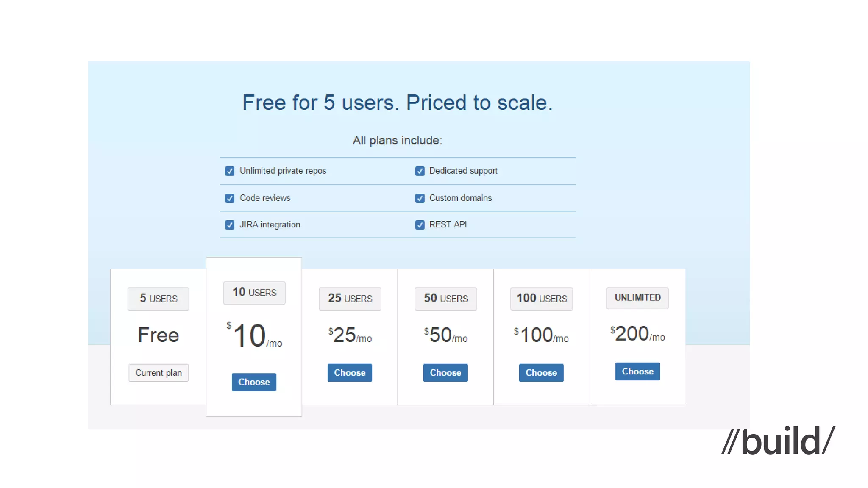Choose the $25/mo plan
868x488 pixels.
[x=350, y=373]
